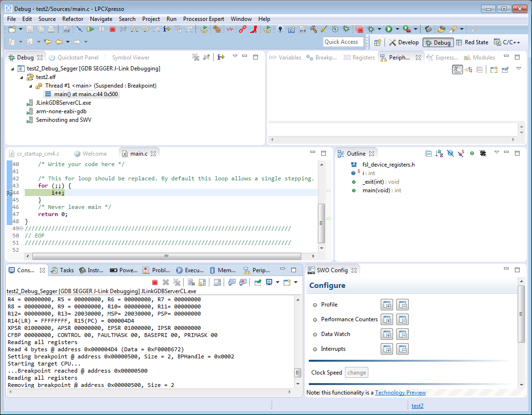The image size is (532, 415).
Task: Click the red boot icon in toolbar
Action: pyautogui.click(x=254, y=30)
